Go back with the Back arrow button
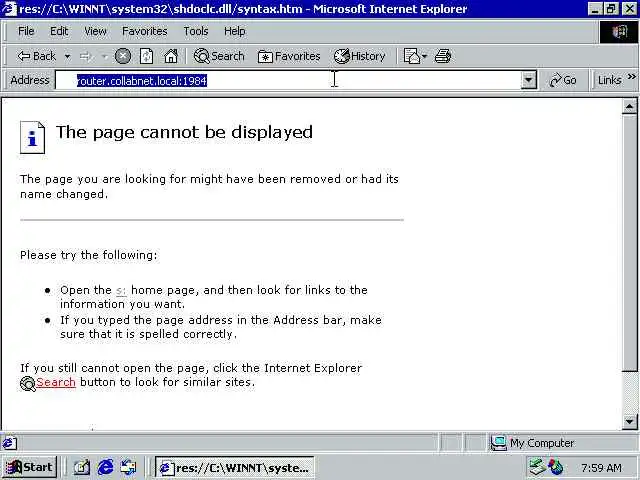 point(36,56)
